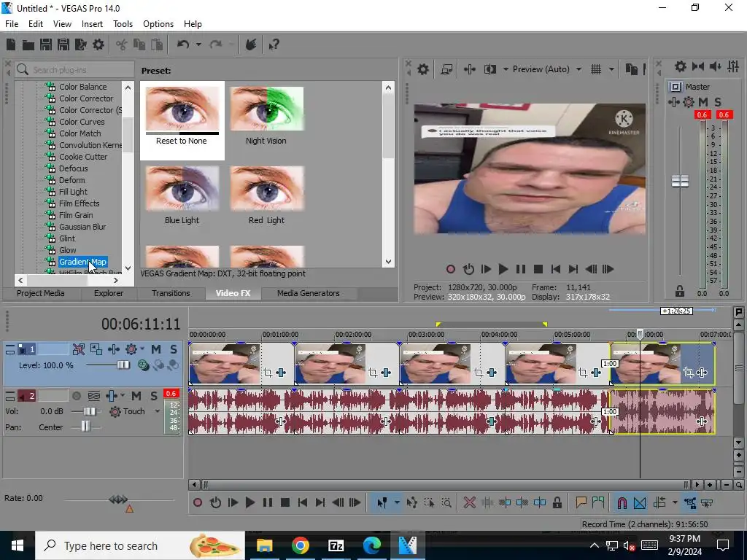Switch to the Project Media tab

41,293
